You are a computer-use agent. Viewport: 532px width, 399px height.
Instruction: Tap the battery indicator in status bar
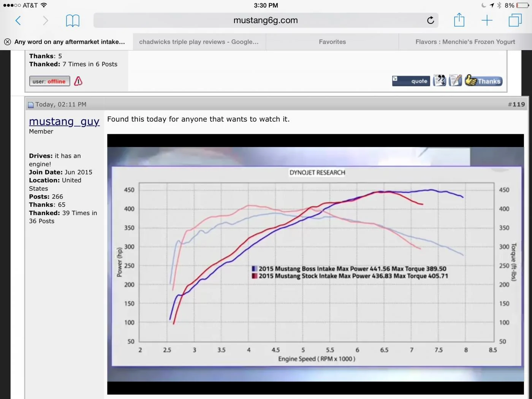pyautogui.click(x=522, y=5)
